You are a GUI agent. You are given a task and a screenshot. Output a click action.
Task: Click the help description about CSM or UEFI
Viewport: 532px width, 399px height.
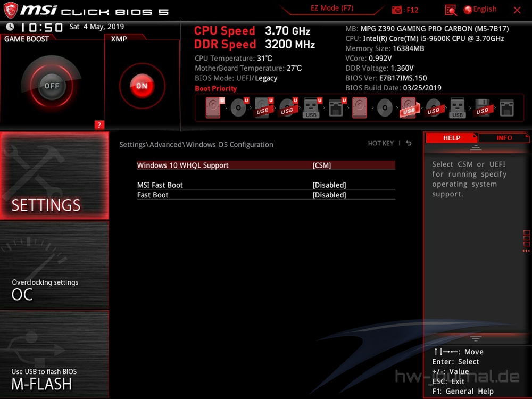[469, 179]
